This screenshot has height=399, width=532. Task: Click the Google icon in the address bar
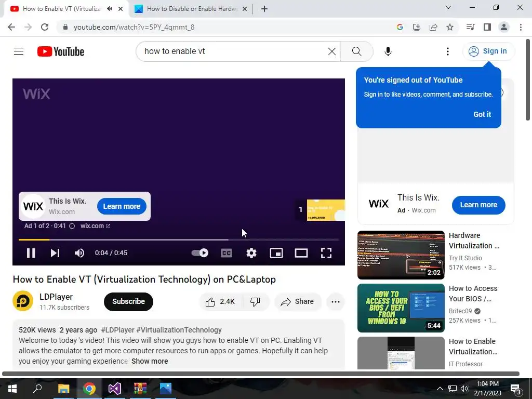pos(400,27)
